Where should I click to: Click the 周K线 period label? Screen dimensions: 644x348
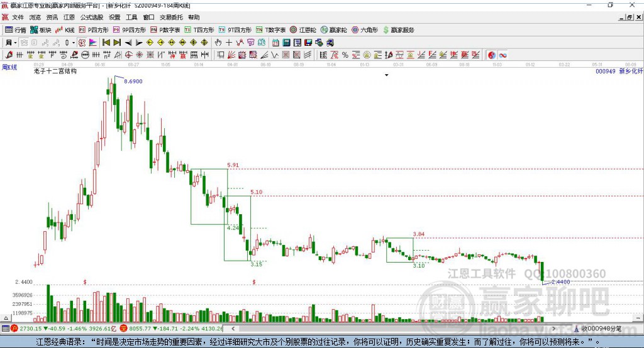tap(9, 67)
